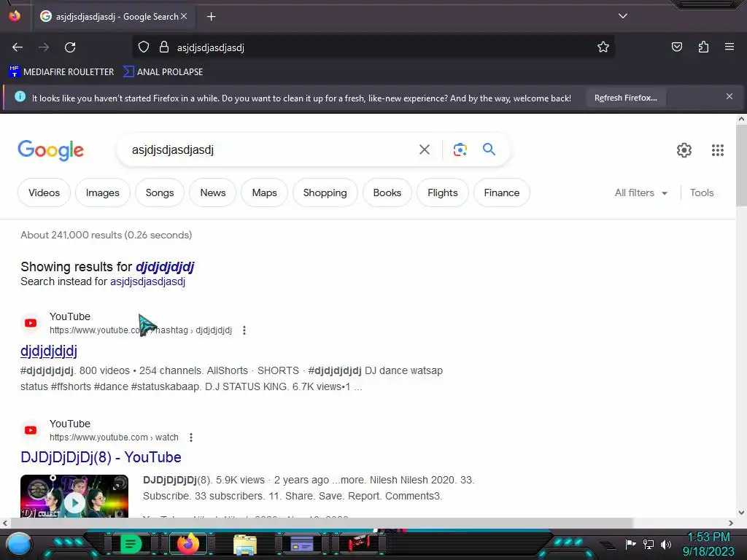
Task: Open the taskbar clock showing 1:53 PM
Action: coord(708,544)
